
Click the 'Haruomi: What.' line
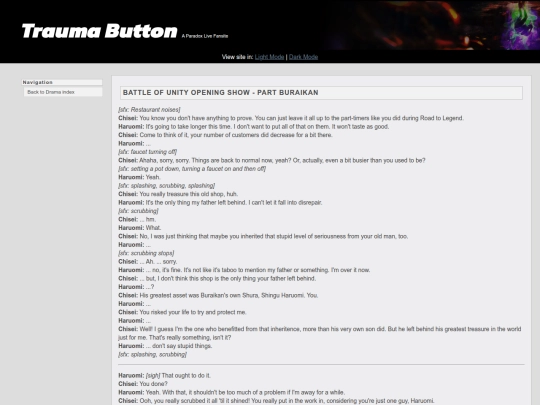[x=139, y=228]
